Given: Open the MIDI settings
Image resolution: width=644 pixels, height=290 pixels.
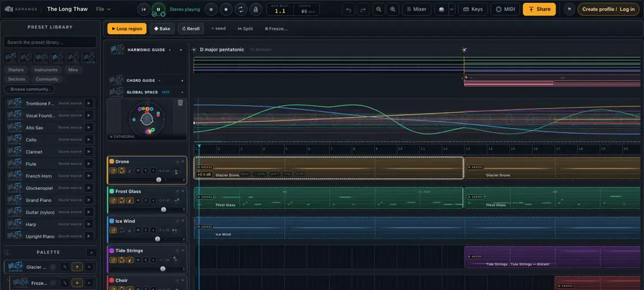Looking at the screenshot, I should coord(505,9).
